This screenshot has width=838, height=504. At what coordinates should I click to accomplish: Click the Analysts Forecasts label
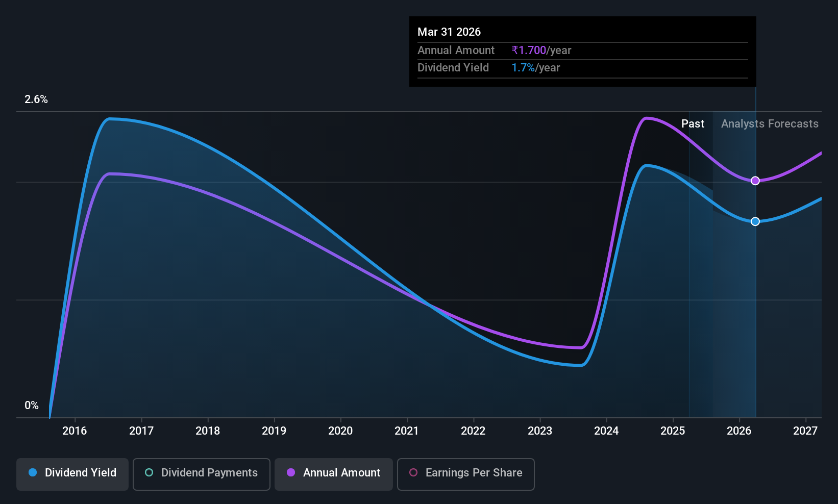[x=770, y=124]
